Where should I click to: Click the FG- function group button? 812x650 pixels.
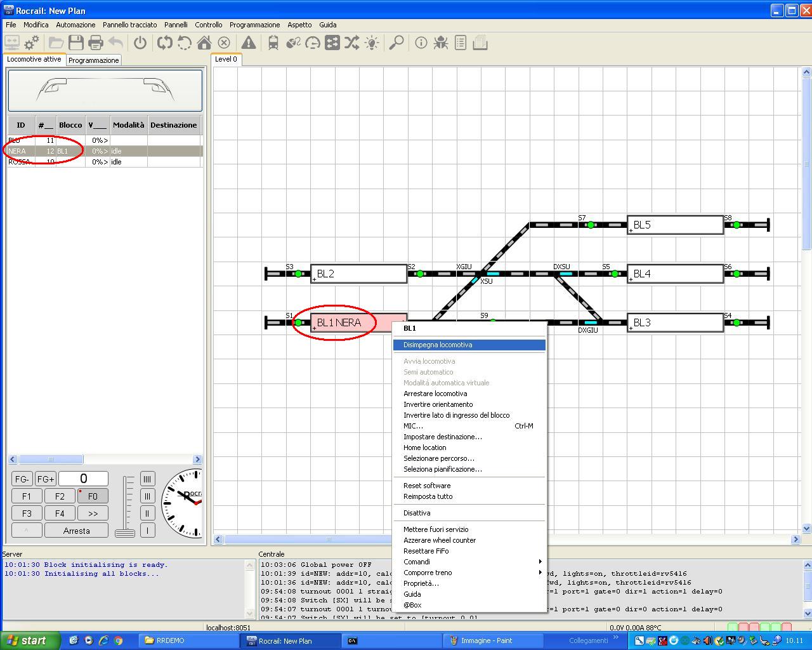pos(22,479)
